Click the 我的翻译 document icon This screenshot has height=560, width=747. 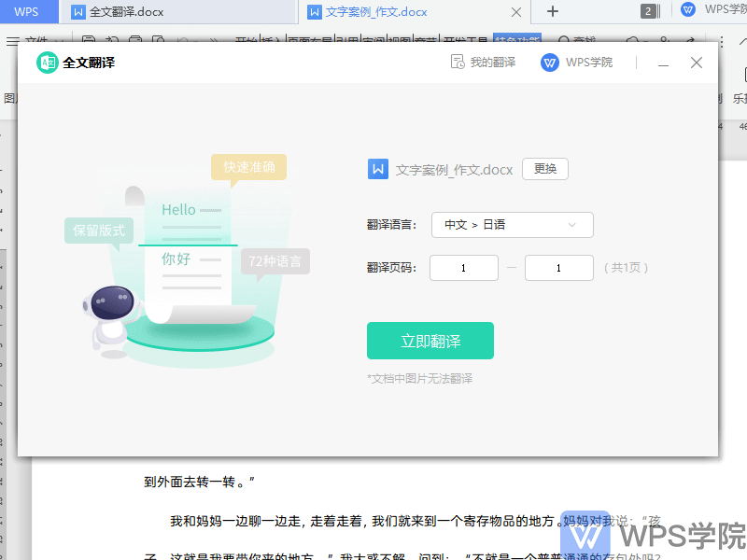[x=458, y=62]
